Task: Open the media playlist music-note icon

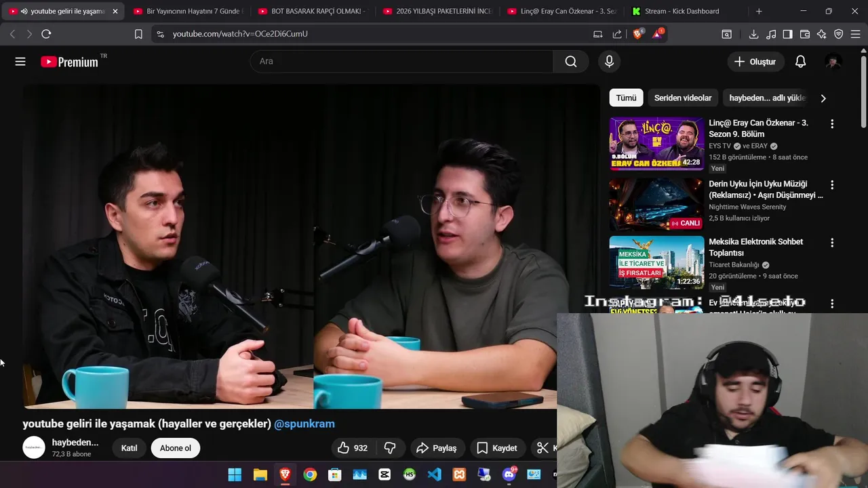Action: pyautogui.click(x=771, y=34)
